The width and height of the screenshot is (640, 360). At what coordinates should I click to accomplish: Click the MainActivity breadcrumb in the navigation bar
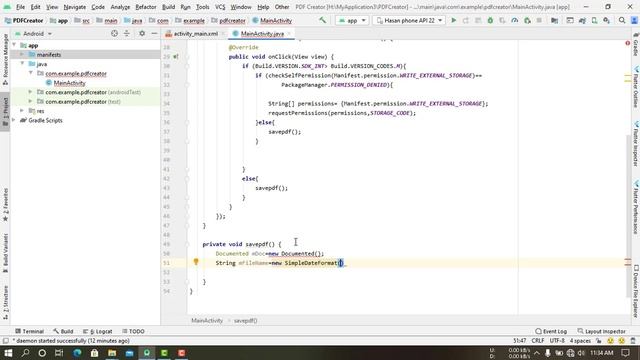tap(276, 20)
